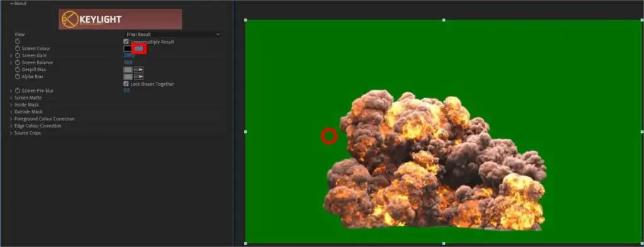The width and height of the screenshot is (644, 247).
Task: Expand Screen Gain property
Action: [x=11, y=55]
